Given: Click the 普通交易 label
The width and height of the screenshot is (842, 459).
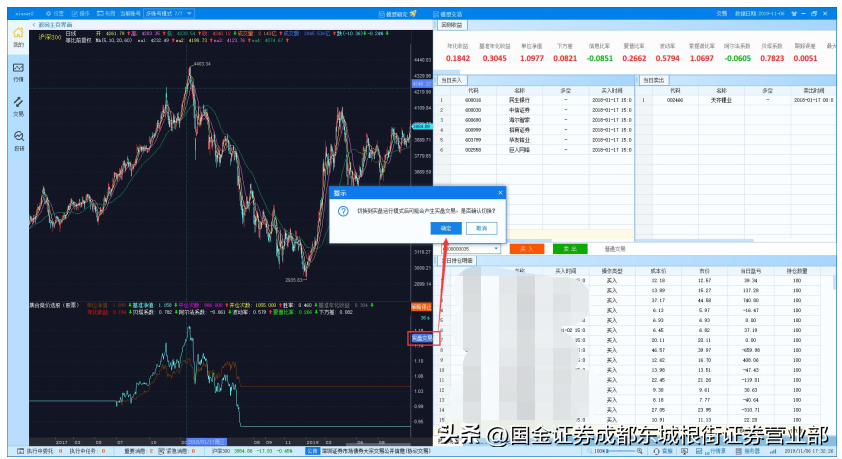Looking at the screenshot, I should pos(615,249).
